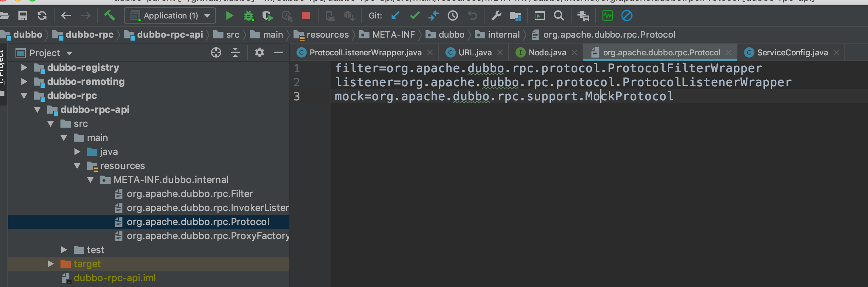Collapse META-INF.dubbo.internal package arrow

point(90,180)
